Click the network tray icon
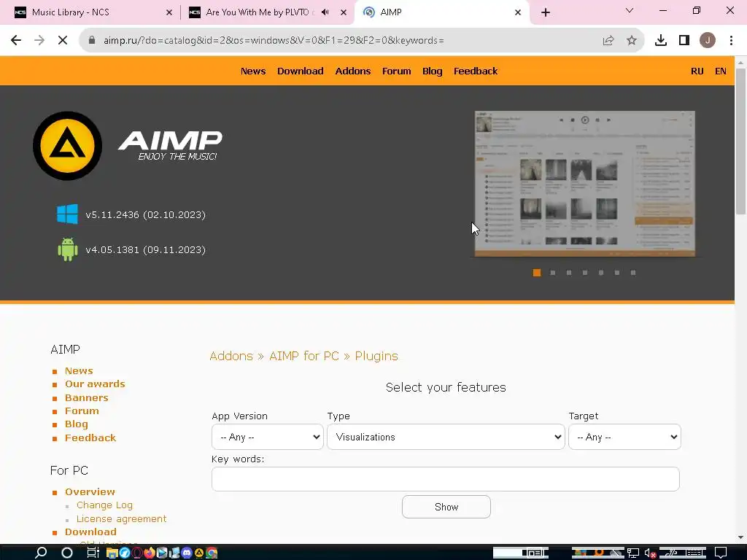Screen dimensions: 747x560 (x=633, y=553)
